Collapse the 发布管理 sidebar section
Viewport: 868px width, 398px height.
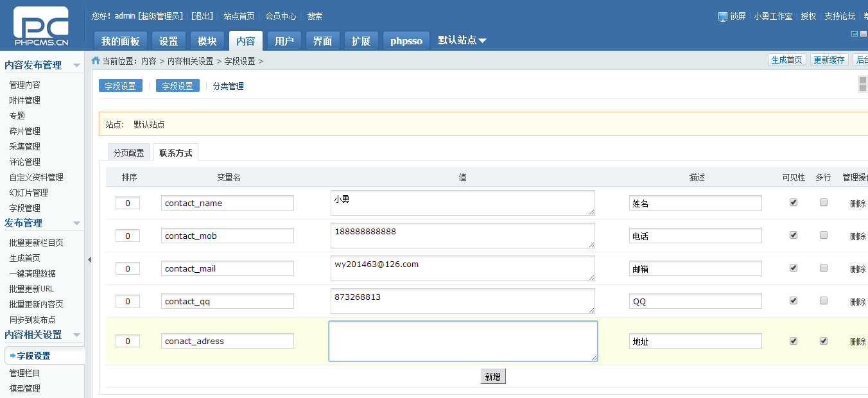pyautogui.click(x=76, y=223)
